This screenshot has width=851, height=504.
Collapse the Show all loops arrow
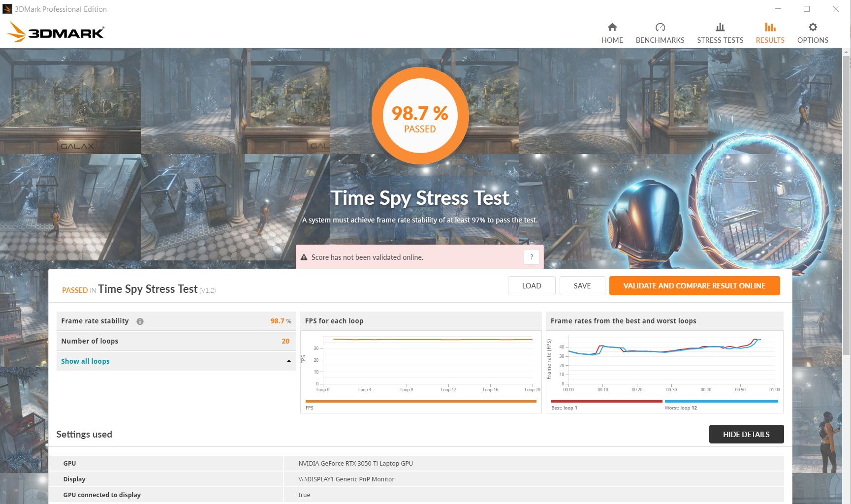coord(289,361)
